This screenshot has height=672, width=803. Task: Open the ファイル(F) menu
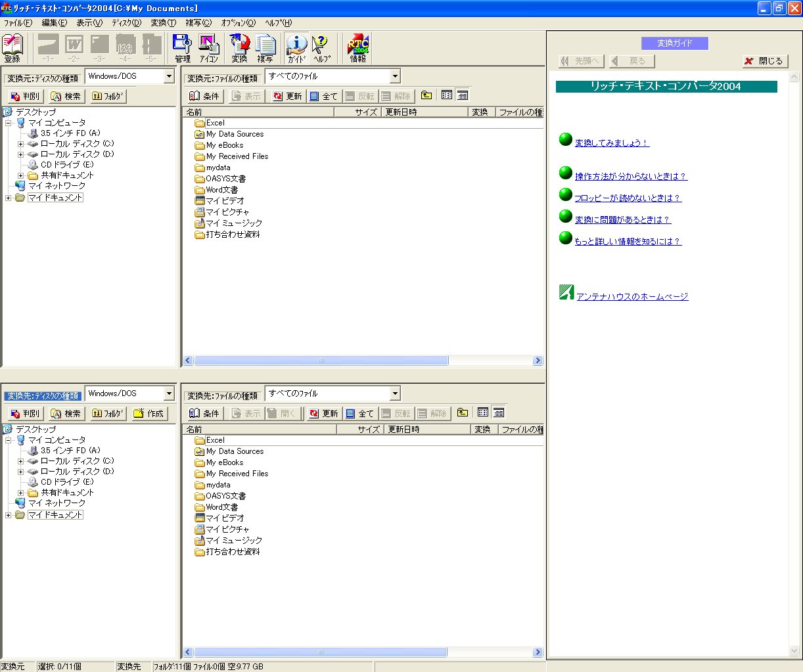click(18, 23)
